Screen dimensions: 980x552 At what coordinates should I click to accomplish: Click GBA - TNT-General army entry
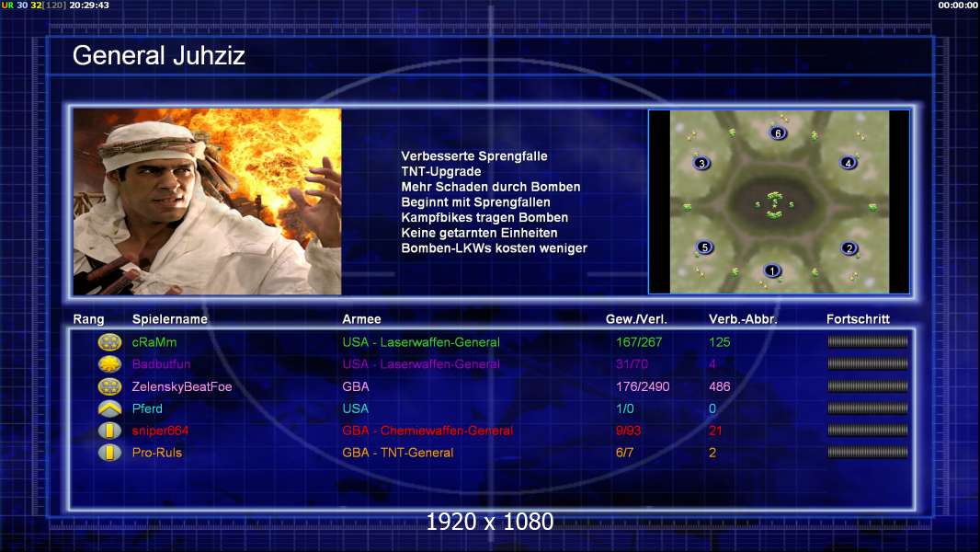point(397,453)
